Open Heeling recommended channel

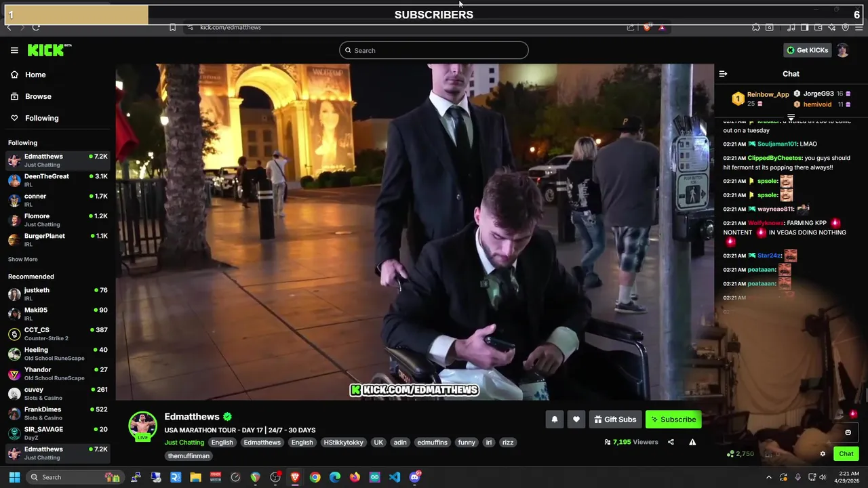click(58, 354)
